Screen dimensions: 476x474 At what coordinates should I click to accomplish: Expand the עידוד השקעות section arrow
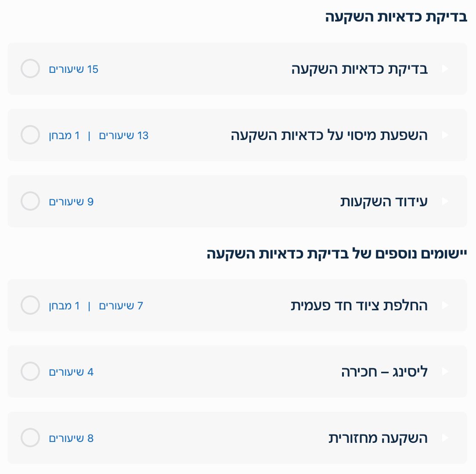pyautogui.click(x=445, y=201)
